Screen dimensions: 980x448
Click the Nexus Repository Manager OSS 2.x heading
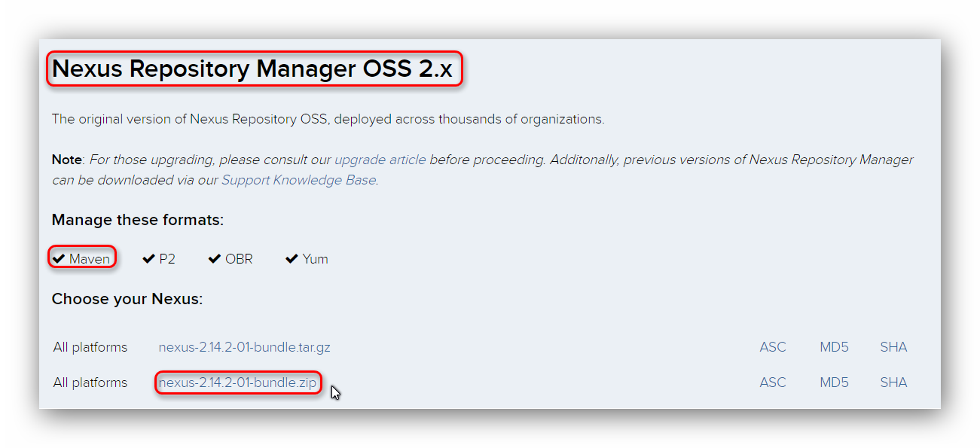click(x=252, y=69)
